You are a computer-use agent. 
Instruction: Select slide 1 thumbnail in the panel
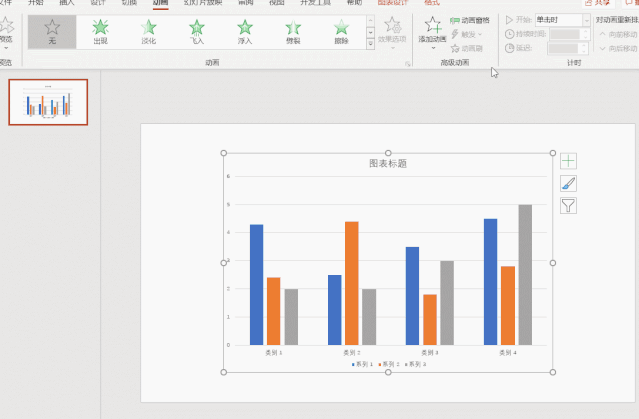(48, 102)
